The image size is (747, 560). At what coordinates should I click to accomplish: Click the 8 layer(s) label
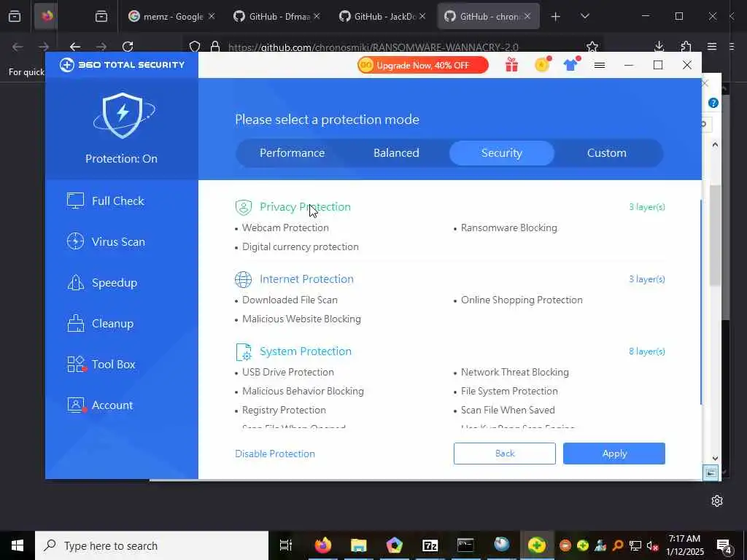646,351
